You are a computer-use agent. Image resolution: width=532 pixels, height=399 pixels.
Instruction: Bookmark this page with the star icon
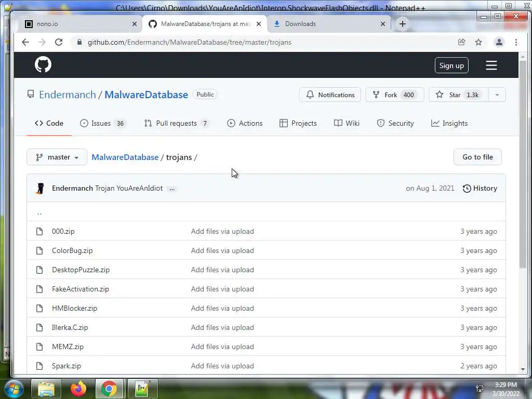point(478,42)
